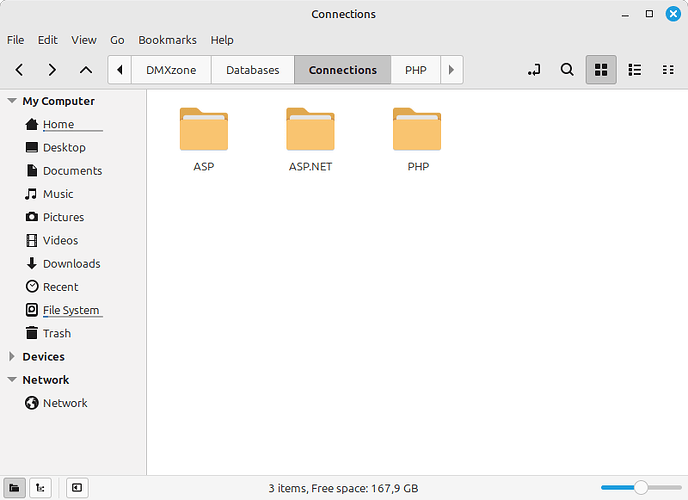Collapse the Network section
Image resolution: width=688 pixels, height=500 pixels.
pos(12,380)
